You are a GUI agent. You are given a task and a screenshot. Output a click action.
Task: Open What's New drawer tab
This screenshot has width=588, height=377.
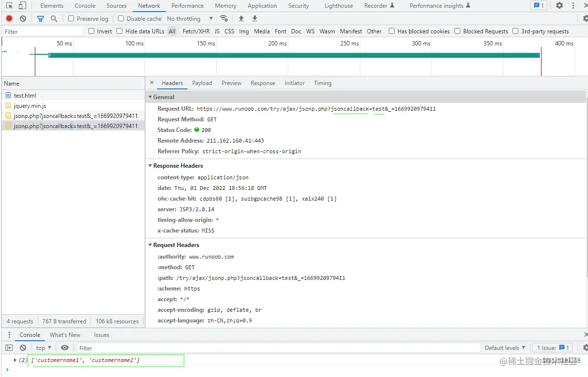(65, 334)
